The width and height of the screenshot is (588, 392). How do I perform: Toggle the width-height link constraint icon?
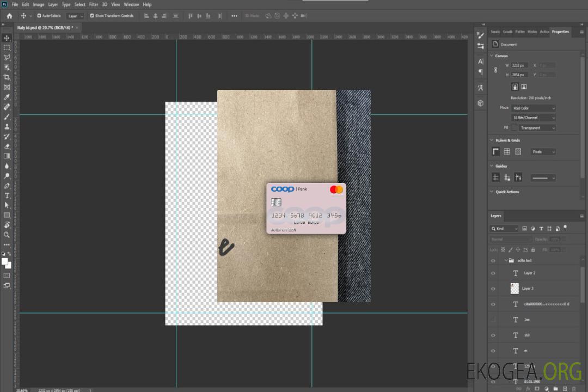[495, 70]
